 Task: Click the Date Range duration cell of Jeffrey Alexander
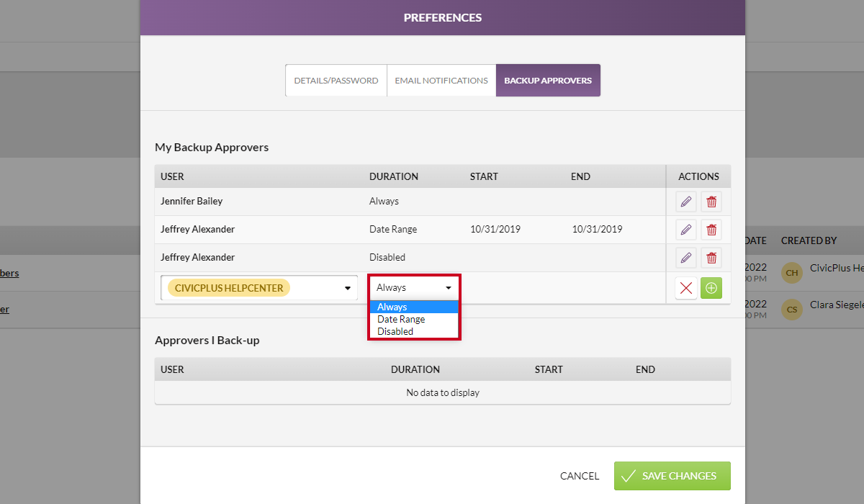[393, 230]
